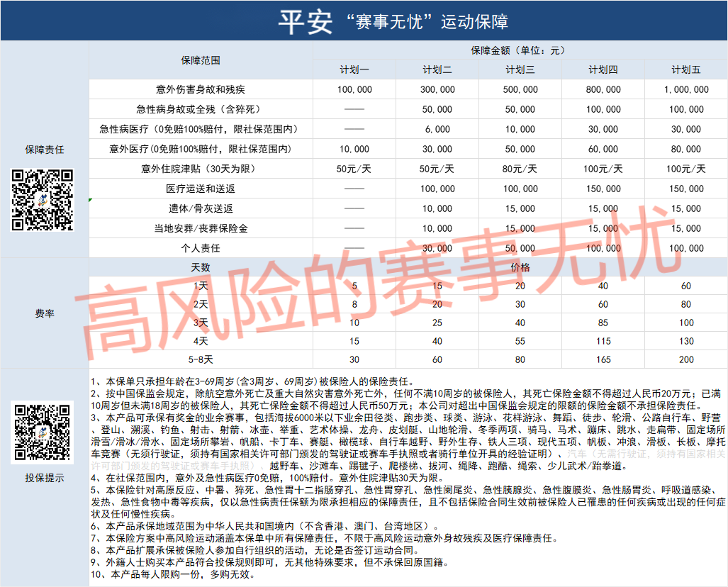This screenshot has width=728, height=587.
Task: Click the 1,000,000 value in 计划五
Action: tap(686, 89)
